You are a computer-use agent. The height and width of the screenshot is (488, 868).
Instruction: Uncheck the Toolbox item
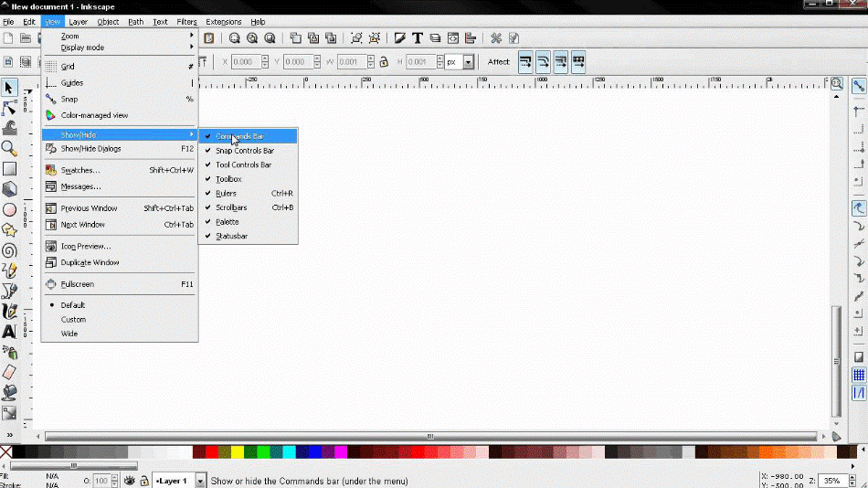248,179
